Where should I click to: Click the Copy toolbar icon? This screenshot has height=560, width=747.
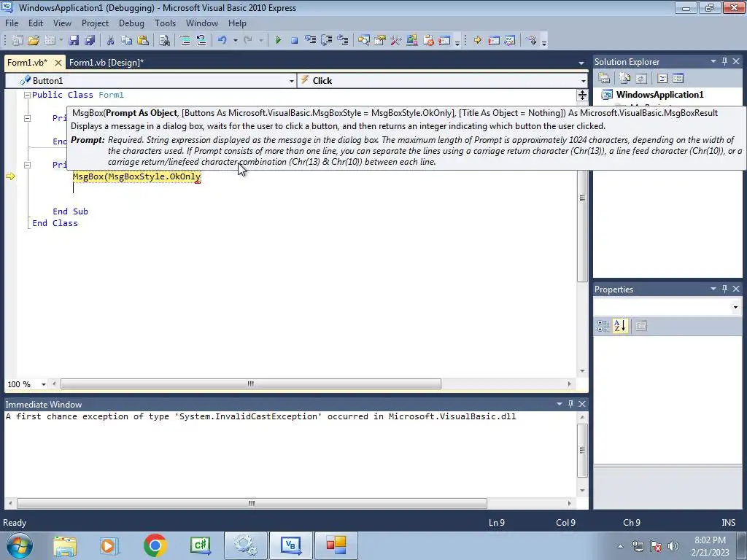pos(126,41)
